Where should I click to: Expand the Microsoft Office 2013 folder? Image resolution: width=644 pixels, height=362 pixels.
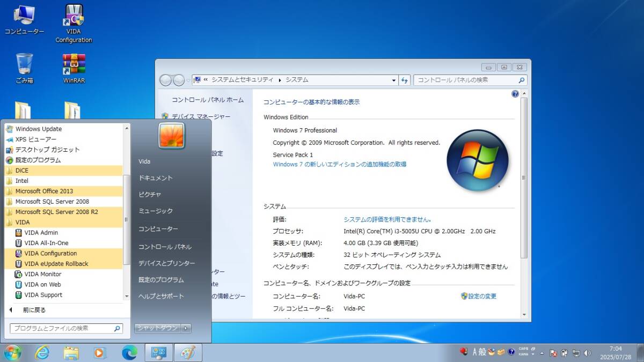coord(64,191)
